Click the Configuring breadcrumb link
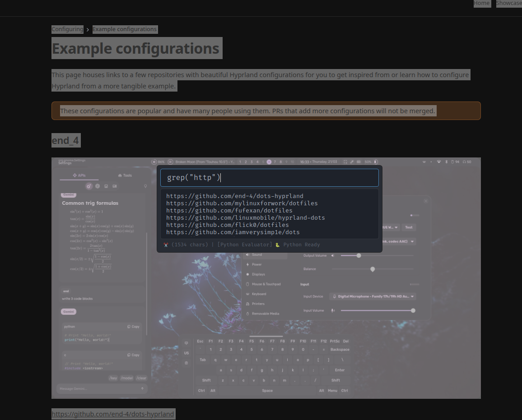 (67, 29)
